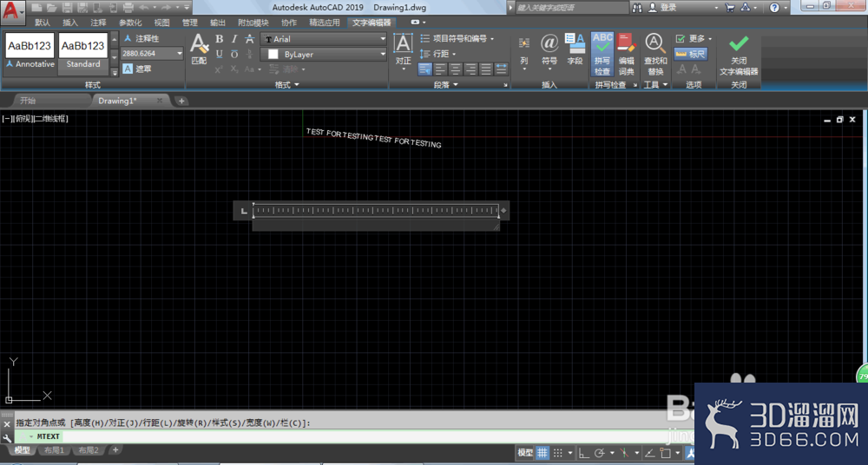Screen dimensions: 868x465
Task: Open the Default (默认) ribbon tab
Action: [x=43, y=23]
